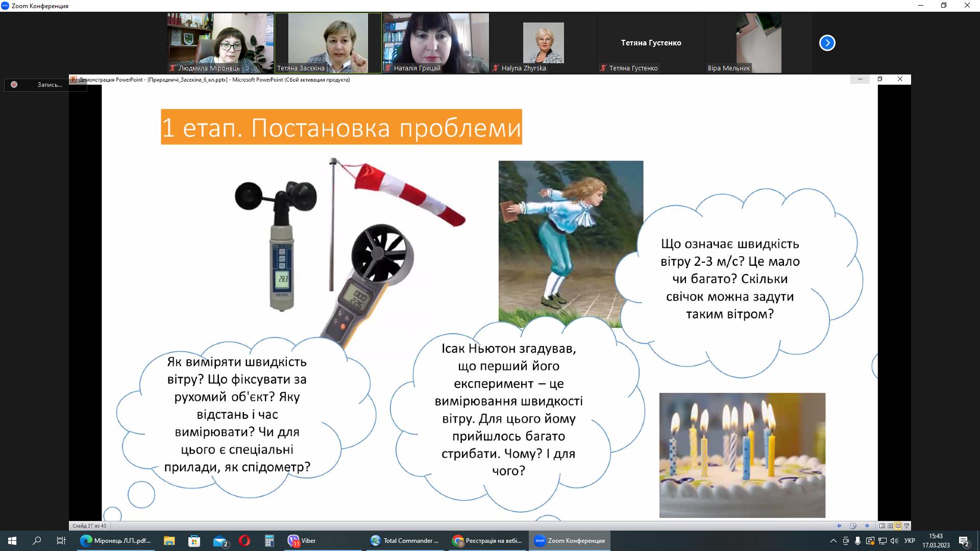The height and width of the screenshot is (551, 980).
Task: Show next participants with the blue arrow
Action: coord(827,43)
